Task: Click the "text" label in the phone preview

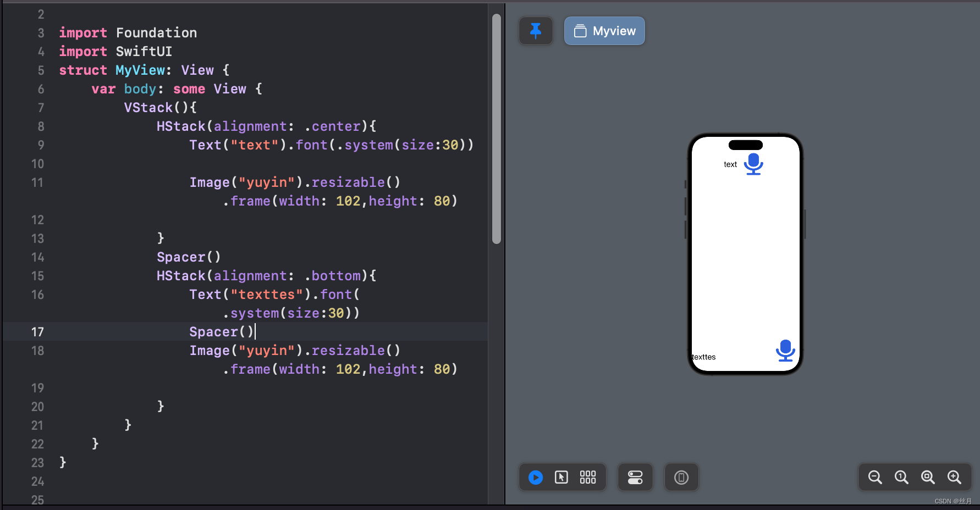Action: click(x=730, y=164)
